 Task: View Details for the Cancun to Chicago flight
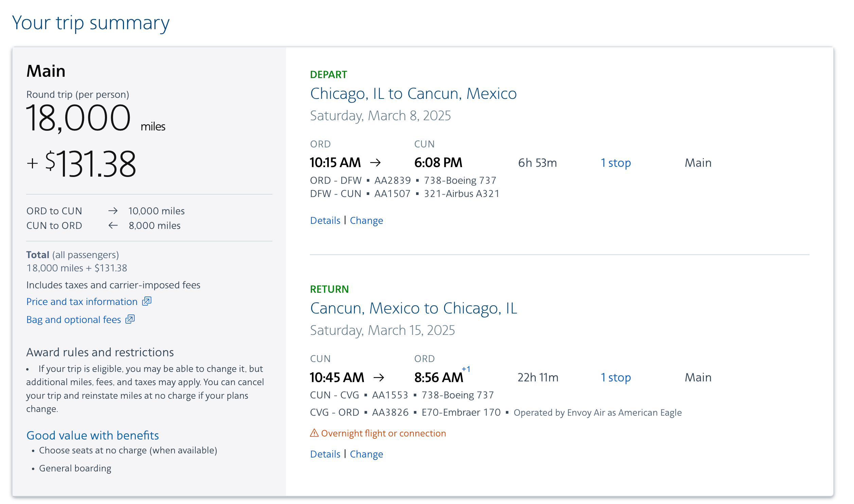(325, 454)
